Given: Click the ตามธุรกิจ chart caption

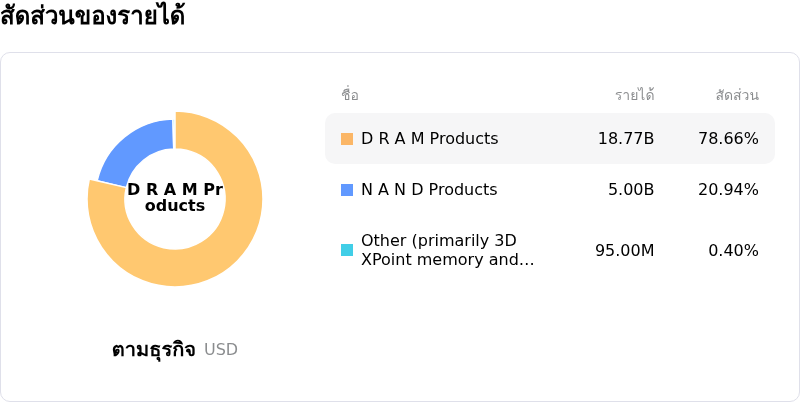Looking at the screenshot, I should (153, 350).
